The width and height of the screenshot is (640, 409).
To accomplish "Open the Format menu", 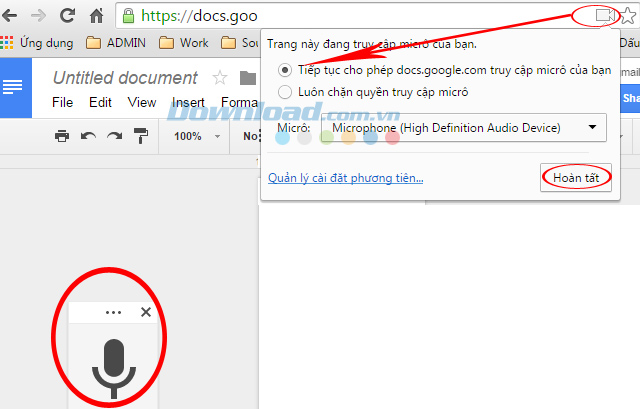I will click(x=240, y=102).
